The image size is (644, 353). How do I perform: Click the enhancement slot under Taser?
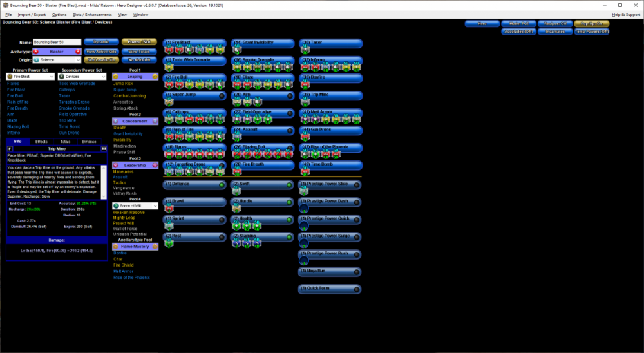coord(306,49)
